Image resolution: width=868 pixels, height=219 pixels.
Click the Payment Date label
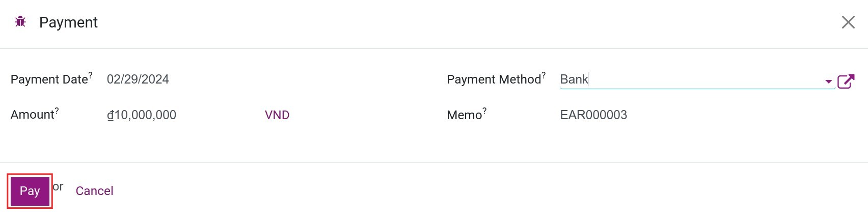coord(49,79)
